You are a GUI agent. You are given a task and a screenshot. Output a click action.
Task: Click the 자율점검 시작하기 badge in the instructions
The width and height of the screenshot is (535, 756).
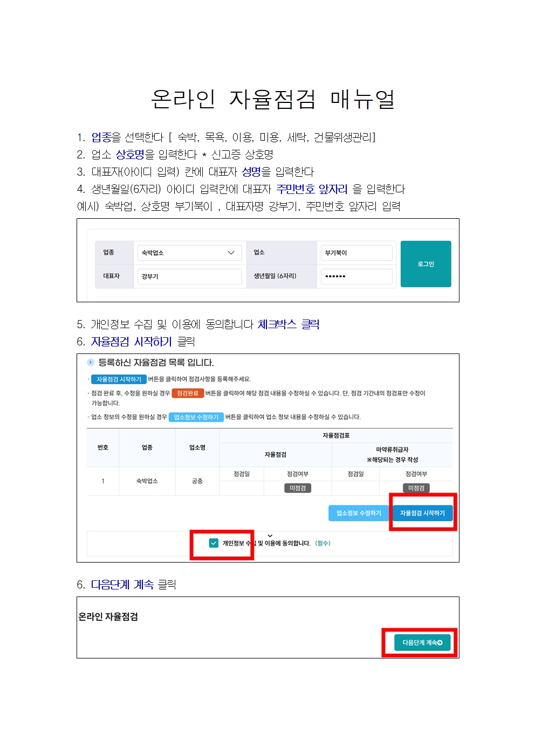(119, 379)
